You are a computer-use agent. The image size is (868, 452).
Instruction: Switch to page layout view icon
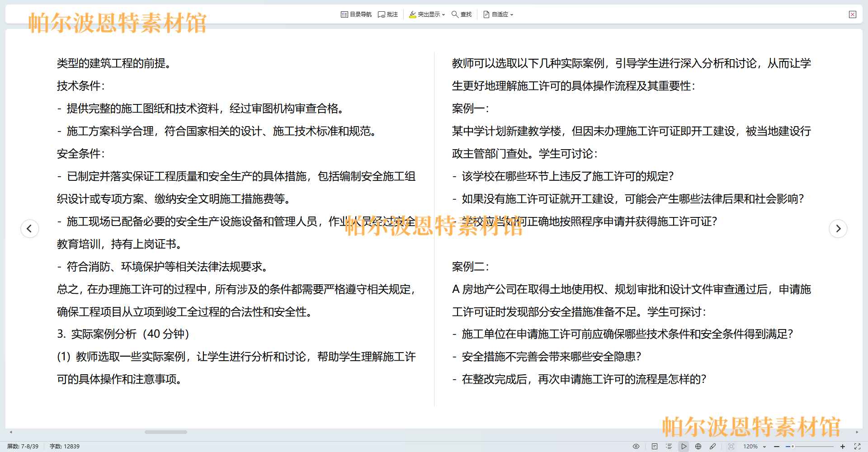coord(655,446)
